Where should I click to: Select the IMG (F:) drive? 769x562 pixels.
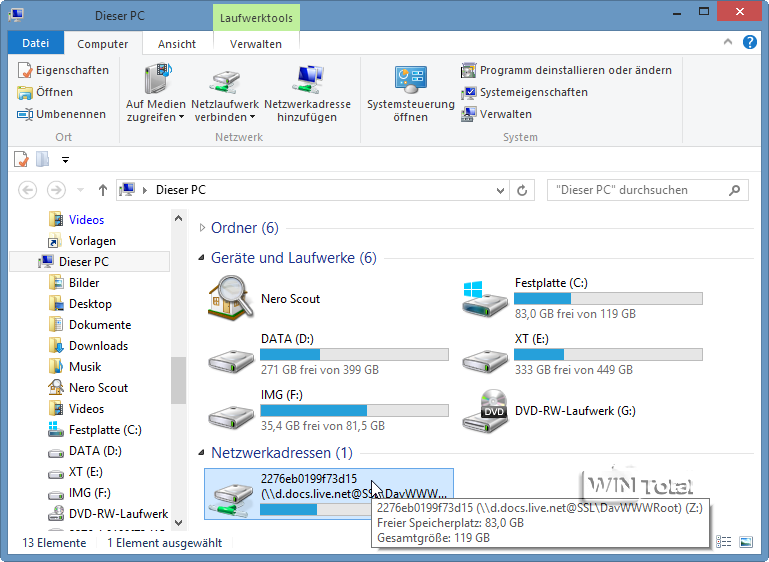tap(328, 410)
